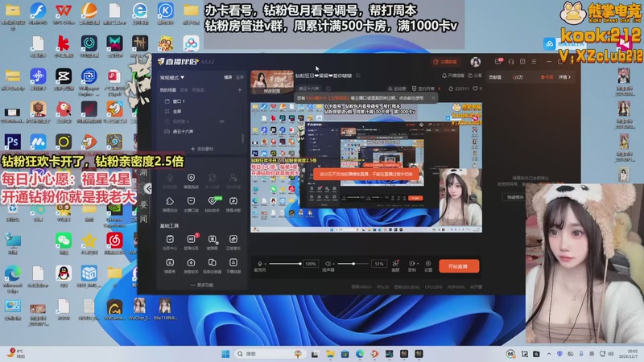The width and height of the screenshot is (644, 362).
Task: Click the edit icon beside 燕云十六声 category tag
Action: click(x=328, y=88)
